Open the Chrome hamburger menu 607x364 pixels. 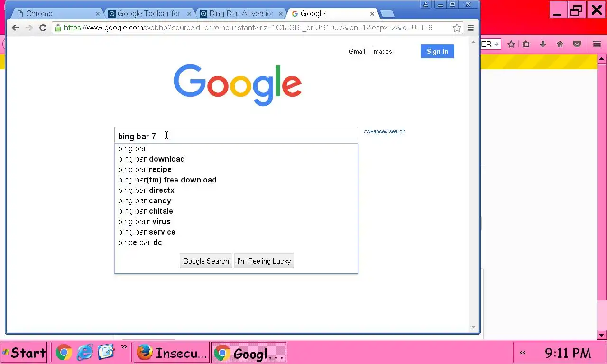[x=470, y=28]
